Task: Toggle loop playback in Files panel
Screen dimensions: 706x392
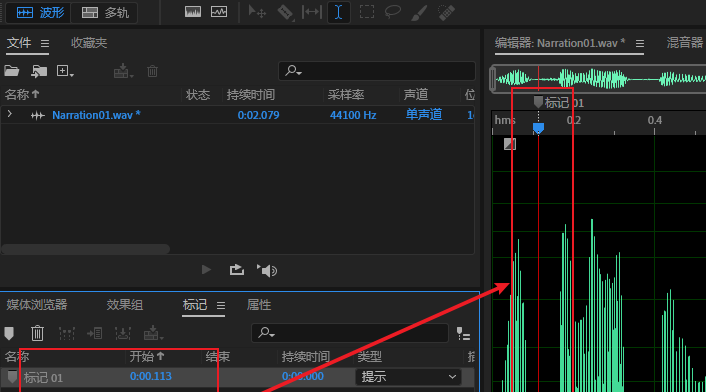Action: [236, 270]
